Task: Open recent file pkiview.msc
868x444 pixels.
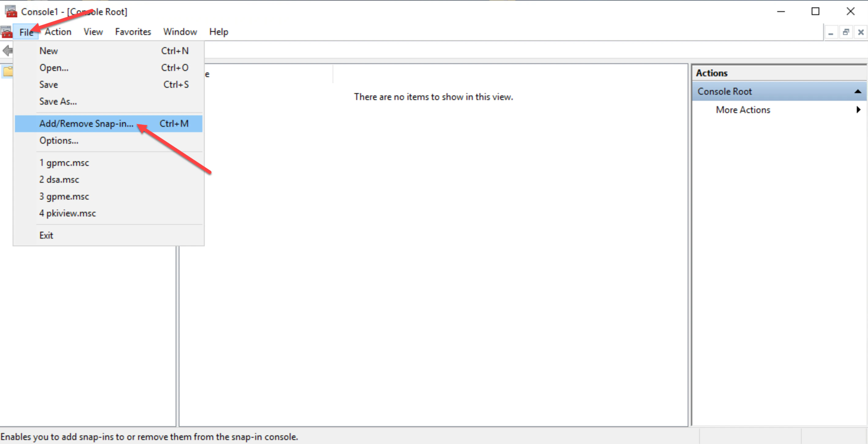Action: point(67,213)
